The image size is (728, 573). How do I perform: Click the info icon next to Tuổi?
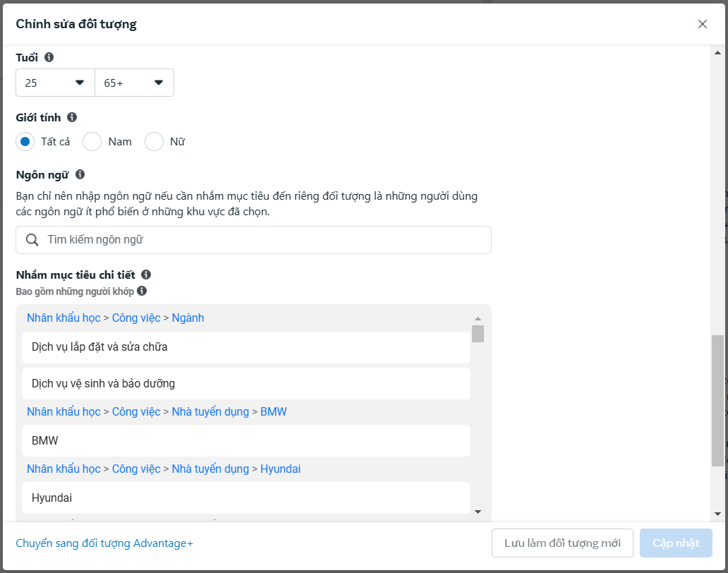[49, 57]
